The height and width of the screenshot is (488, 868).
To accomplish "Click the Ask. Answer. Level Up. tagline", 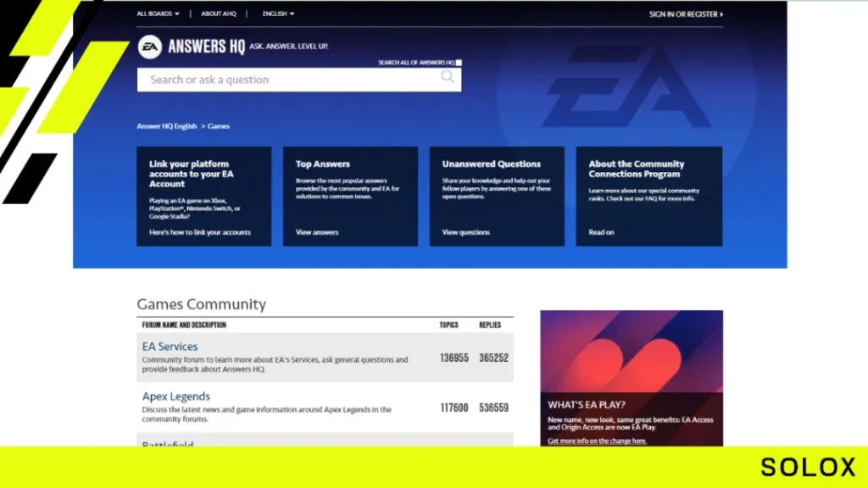I will [x=288, y=47].
